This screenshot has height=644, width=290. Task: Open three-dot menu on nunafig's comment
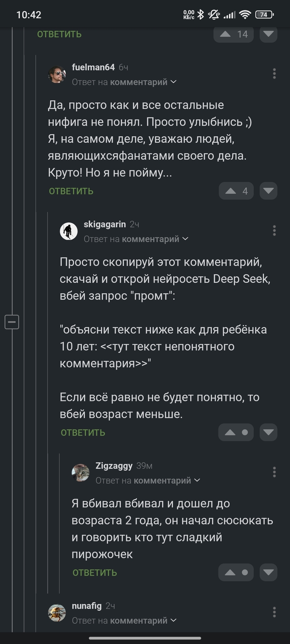pos(274,612)
